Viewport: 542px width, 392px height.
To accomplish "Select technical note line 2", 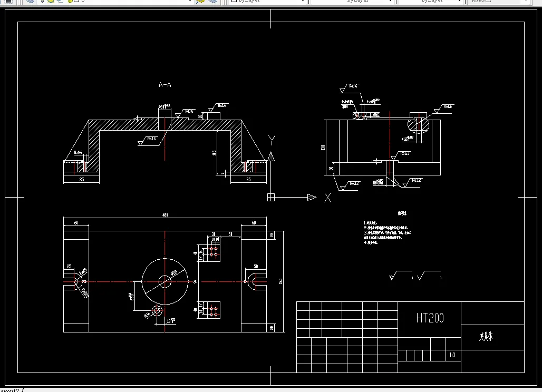I will coord(386,228).
